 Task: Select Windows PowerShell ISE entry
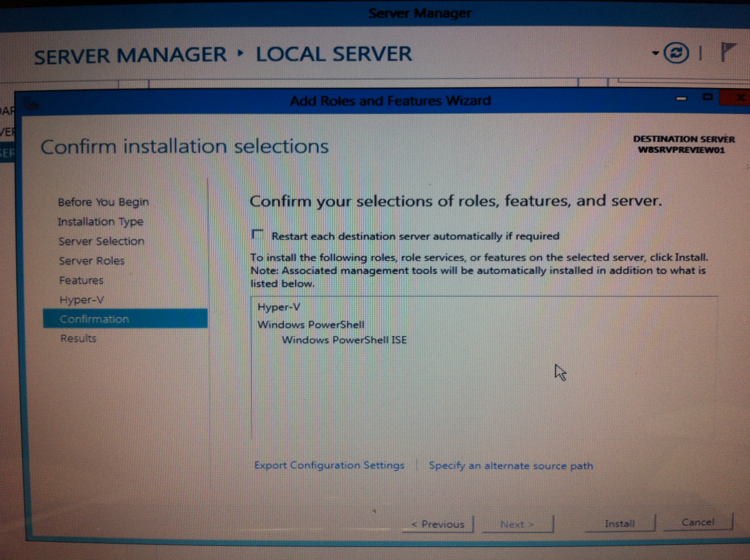(x=344, y=340)
